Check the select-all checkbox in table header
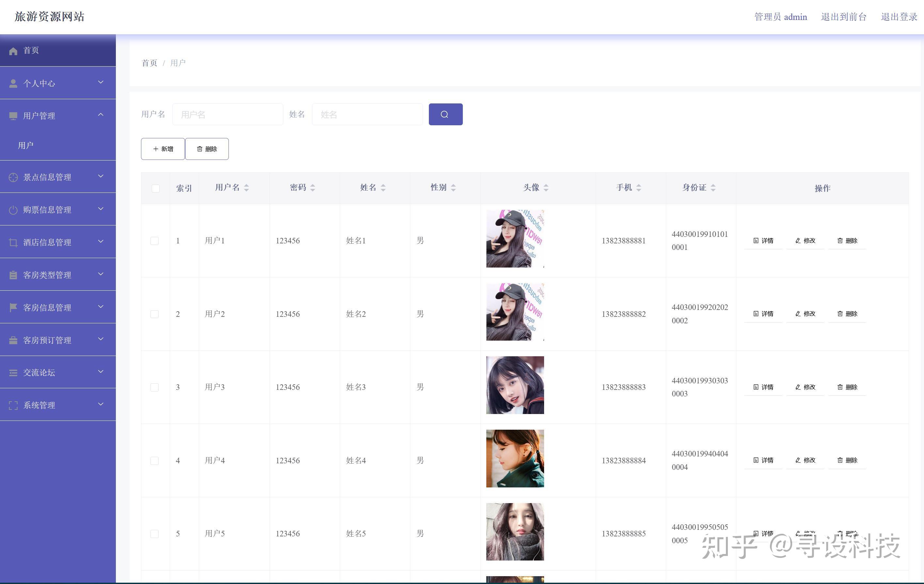Image resolution: width=924 pixels, height=584 pixels. click(x=155, y=188)
